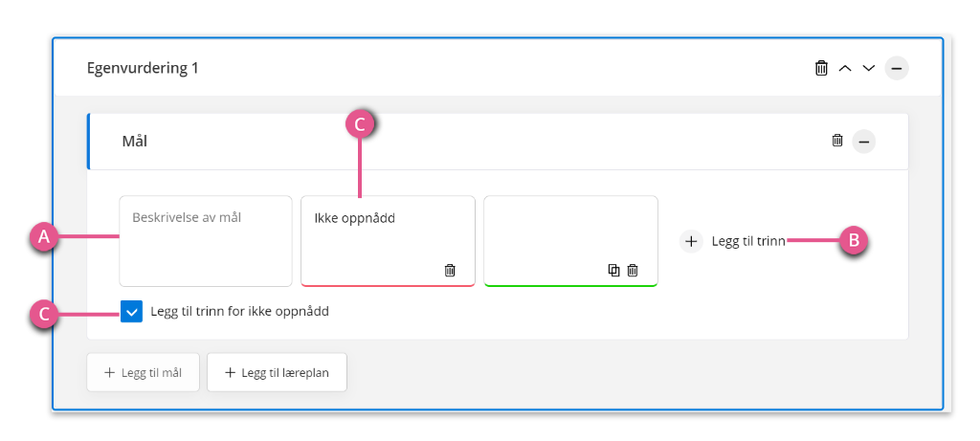Click inside the empty green-bordered step box
The width and height of the screenshot is (980, 441).
(x=570, y=241)
